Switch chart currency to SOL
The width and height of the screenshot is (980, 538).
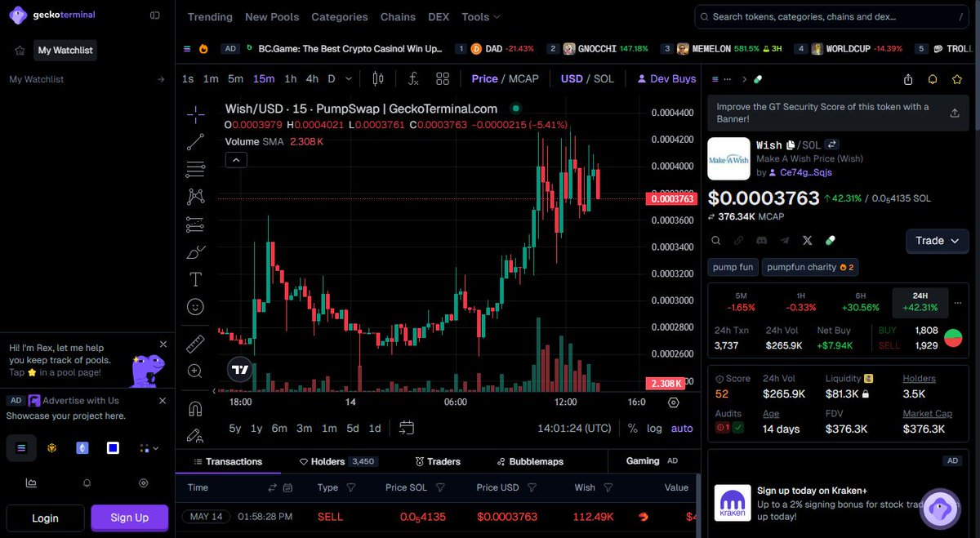604,78
